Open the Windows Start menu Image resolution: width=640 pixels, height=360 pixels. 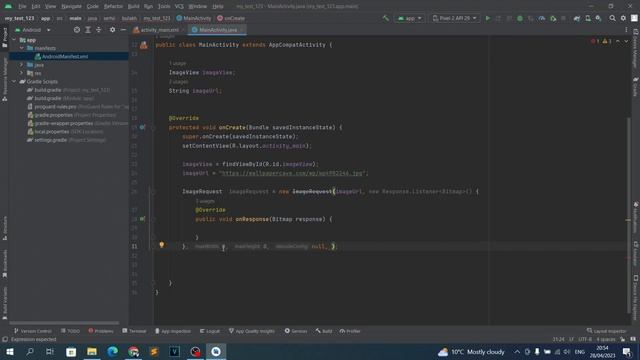pyautogui.click(x=9, y=351)
